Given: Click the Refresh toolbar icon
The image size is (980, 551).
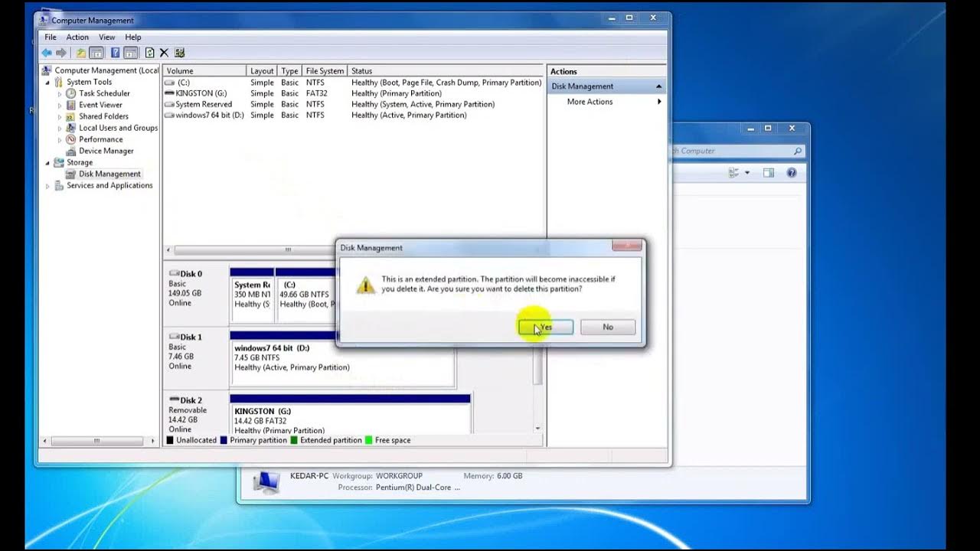Looking at the screenshot, I should pyautogui.click(x=150, y=53).
